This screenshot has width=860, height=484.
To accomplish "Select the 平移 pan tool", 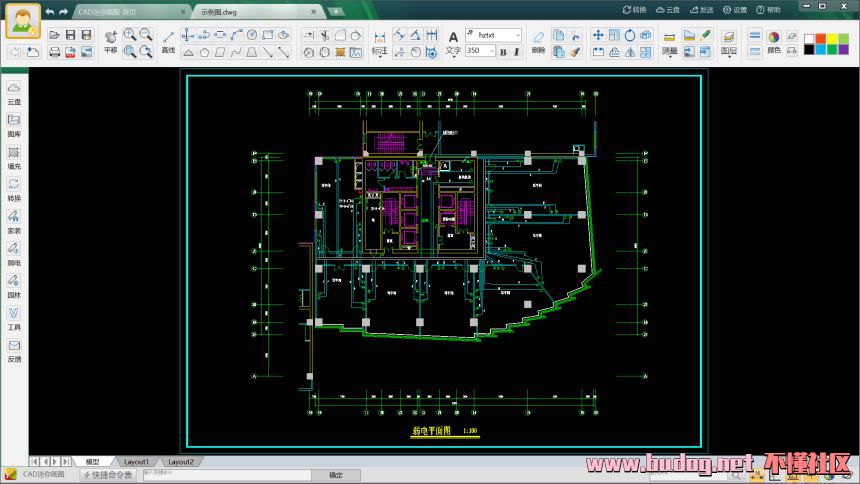I will (x=110, y=41).
